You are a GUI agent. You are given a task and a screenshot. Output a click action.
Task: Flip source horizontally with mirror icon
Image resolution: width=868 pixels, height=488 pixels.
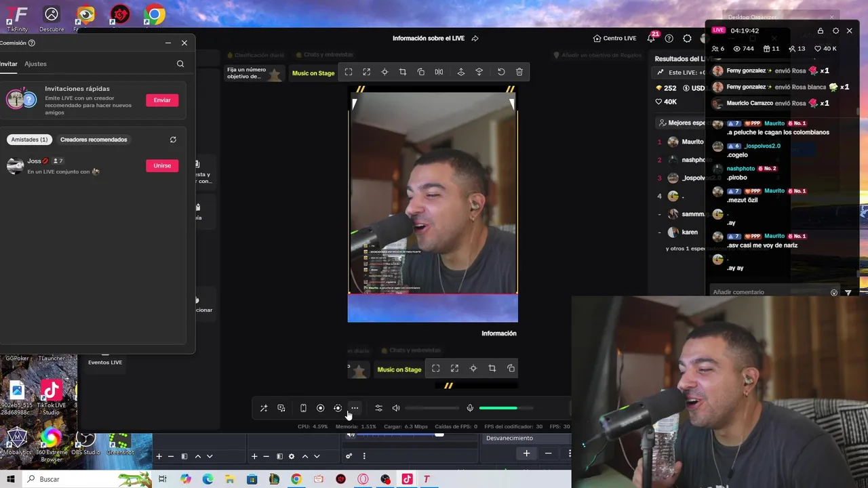click(x=439, y=72)
